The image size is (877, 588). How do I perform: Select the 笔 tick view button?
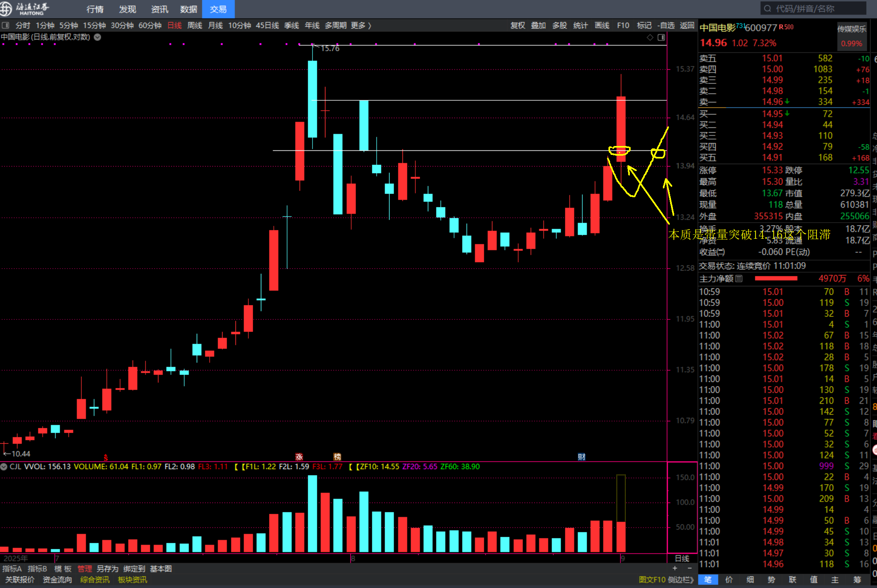coord(708,580)
